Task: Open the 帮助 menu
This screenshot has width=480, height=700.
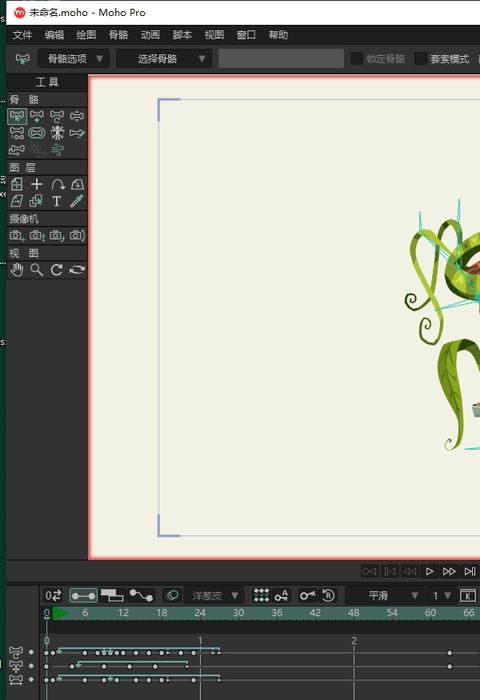Action: tap(278, 35)
